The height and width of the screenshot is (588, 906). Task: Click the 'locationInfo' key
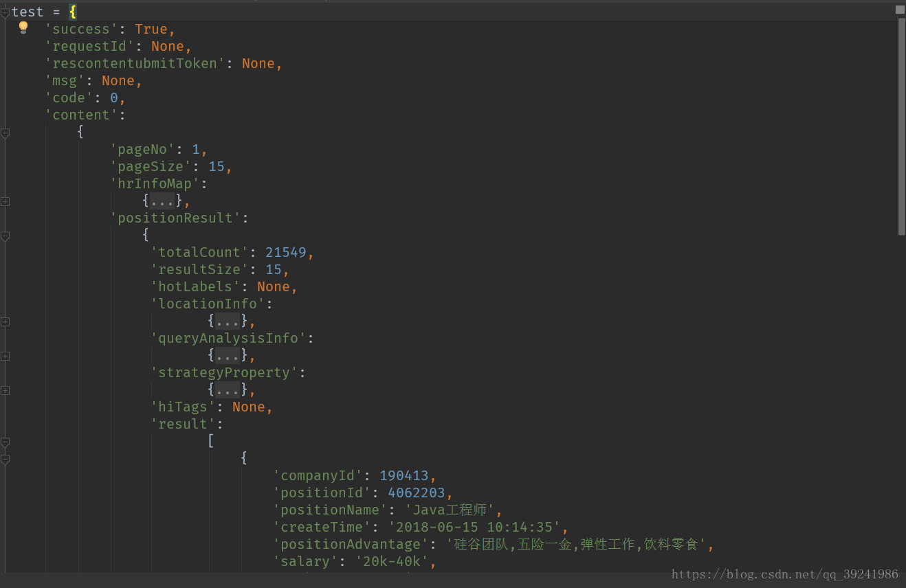[x=208, y=304]
